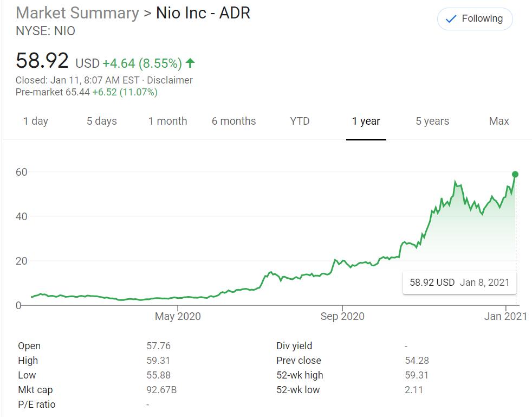Image resolution: width=532 pixels, height=417 pixels.
Task: Click the Market Summary breadcrumb link
Action: [x=77, y=12]
